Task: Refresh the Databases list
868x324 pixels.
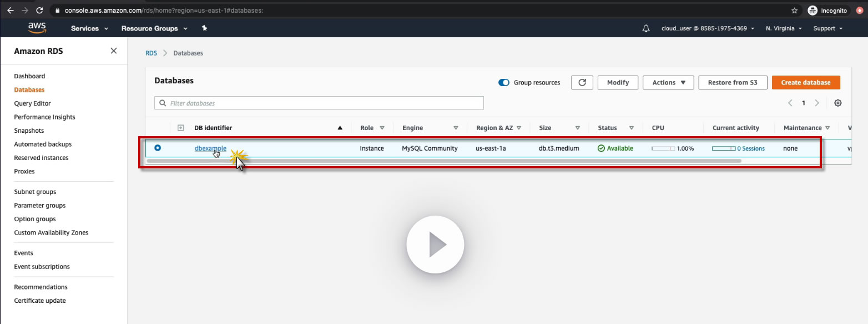Action: 582,82
